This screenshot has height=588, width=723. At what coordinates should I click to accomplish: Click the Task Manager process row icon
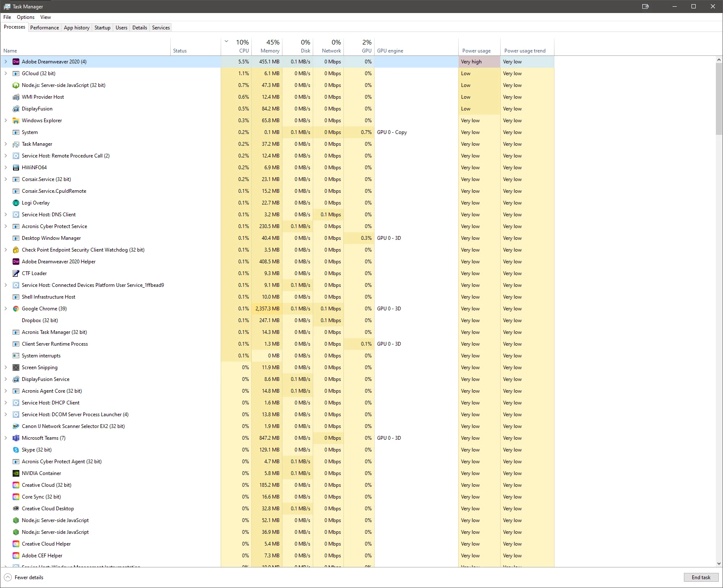[x=16, y=144]
